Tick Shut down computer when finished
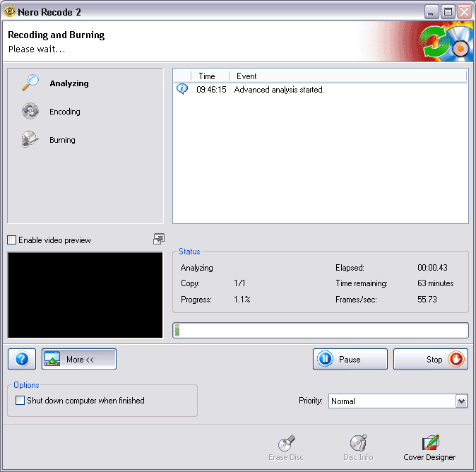The height and width of the screenshot is (472, 476). pyautogui.click(x=20, y=401)
